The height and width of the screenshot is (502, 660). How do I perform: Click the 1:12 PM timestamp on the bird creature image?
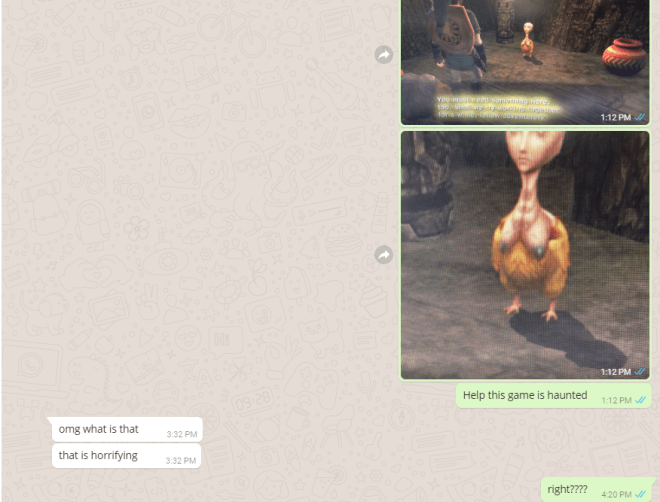point(615,372)
